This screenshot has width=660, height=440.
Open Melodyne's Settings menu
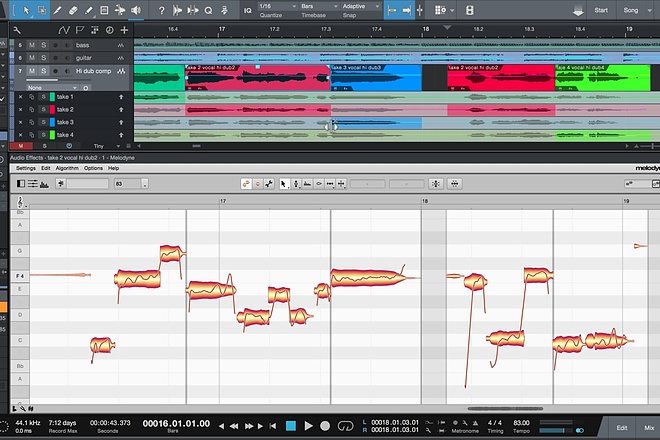tap(26, 168)
